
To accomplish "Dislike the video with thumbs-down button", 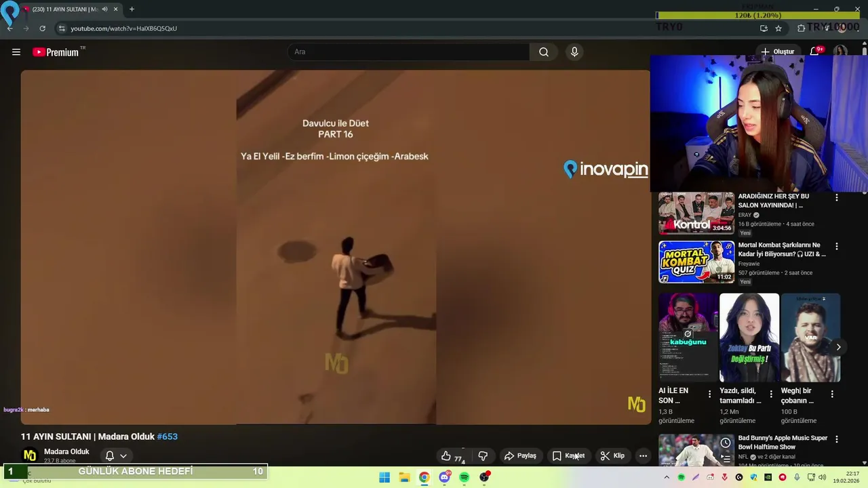I will pos(483,456).
